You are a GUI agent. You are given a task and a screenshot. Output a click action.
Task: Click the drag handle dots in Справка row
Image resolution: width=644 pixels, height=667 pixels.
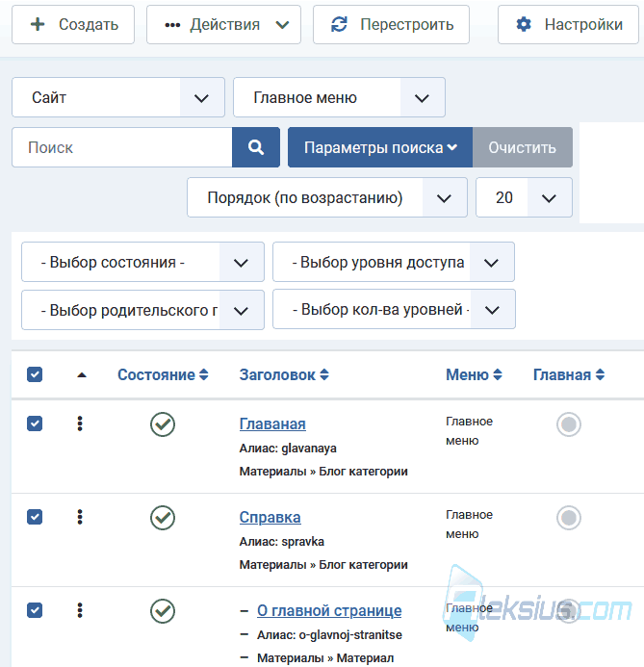click(x=80, y=517)
